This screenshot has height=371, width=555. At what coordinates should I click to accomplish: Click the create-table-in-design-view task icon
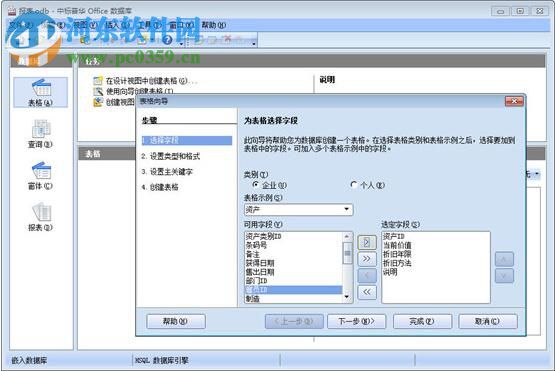pos(98,81)
